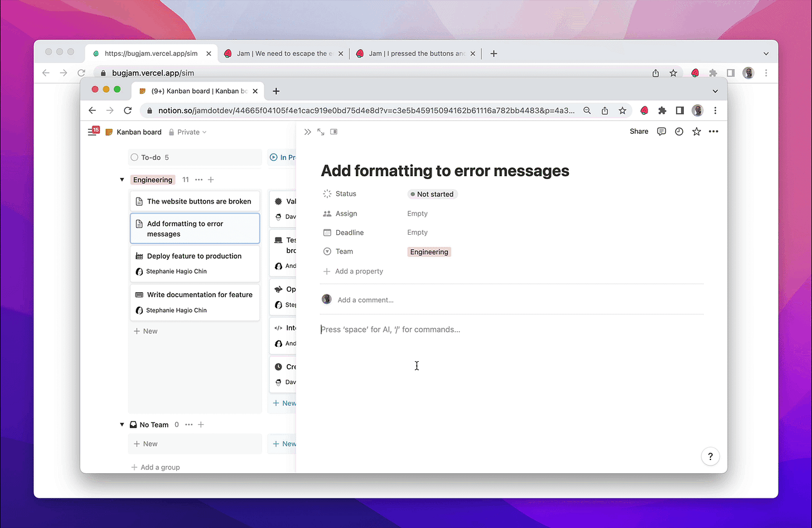The width and height of the screenshot is (812, 528).
Task: Open the page three-dot options menu
Action: pos(713,132)
